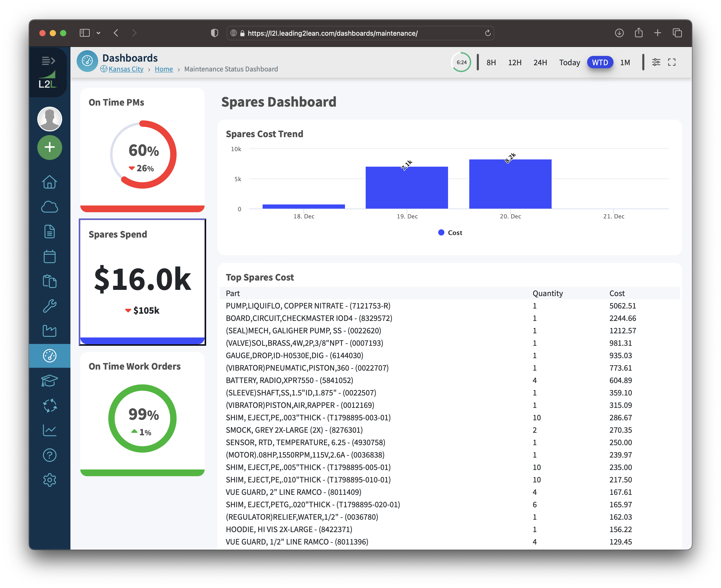Select the active dashboards gauge sidebar icon

tap(49, 356)
